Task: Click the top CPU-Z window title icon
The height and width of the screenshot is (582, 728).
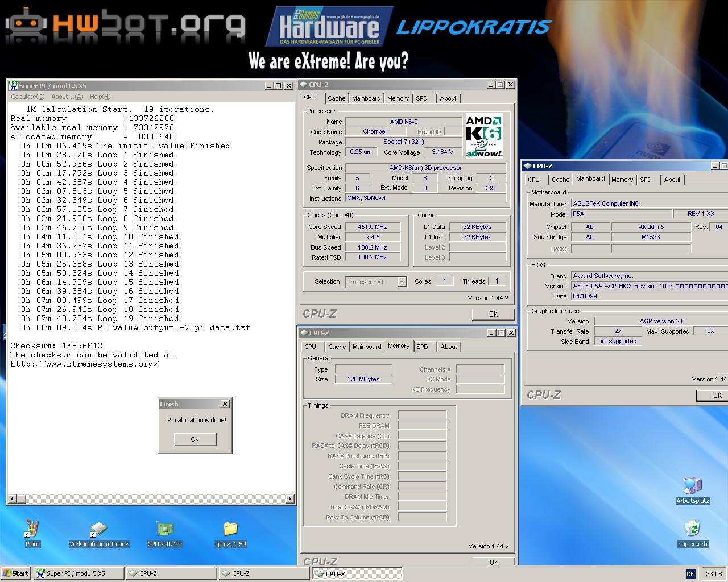Action: pyautogui.click(x=304, y=85)
